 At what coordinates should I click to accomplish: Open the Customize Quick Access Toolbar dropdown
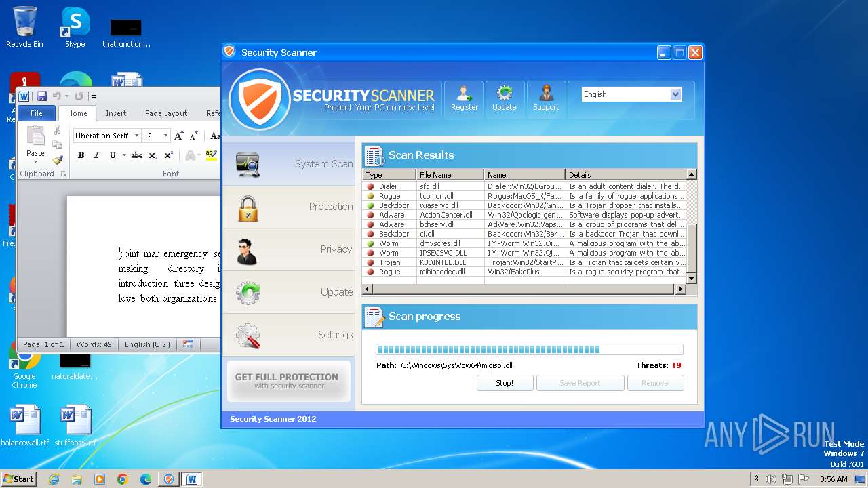pyautogui.click(x=94, y=97)
